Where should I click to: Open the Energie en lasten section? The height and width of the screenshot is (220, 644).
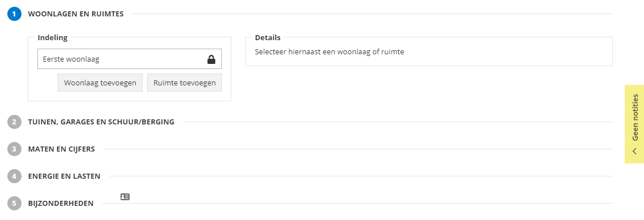[64, 176]
